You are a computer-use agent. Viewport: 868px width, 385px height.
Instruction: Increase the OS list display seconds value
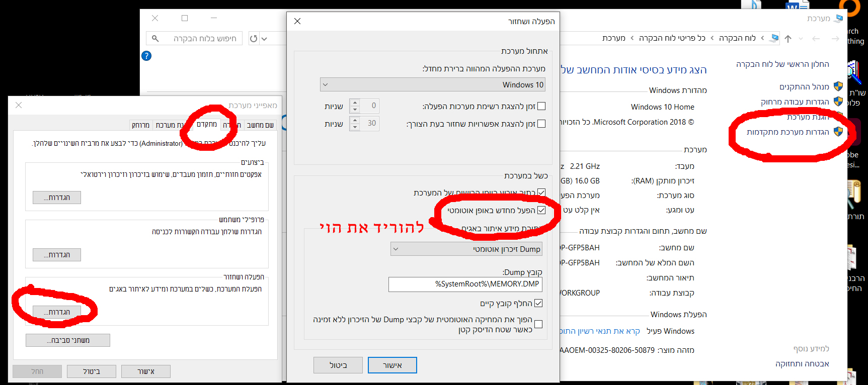355,103
